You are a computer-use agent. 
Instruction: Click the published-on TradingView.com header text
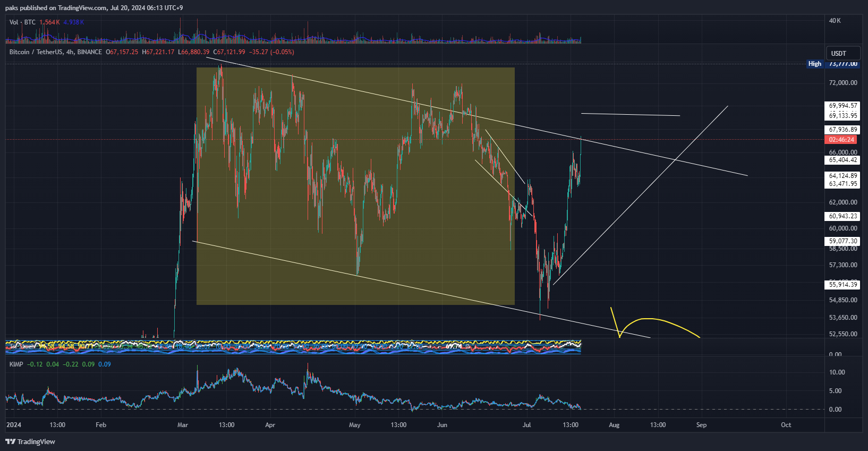(x=94, y=8)
